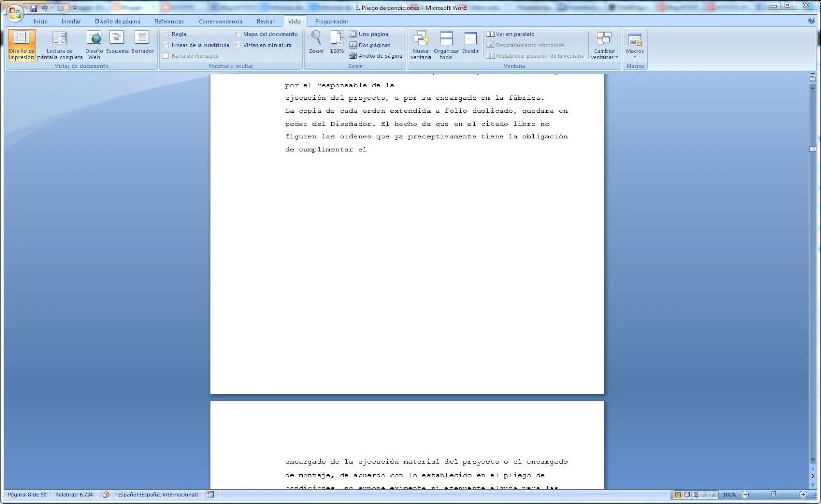
Task: Click the scrollbar up arrow
Action: click(x=812, y=88)
